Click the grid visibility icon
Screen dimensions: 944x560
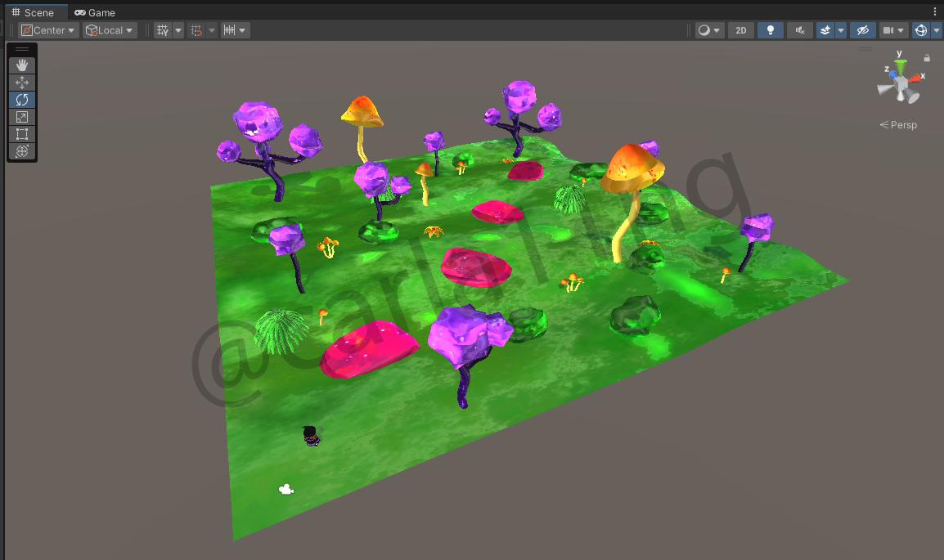pyautogui.click(x=163, y=30)
